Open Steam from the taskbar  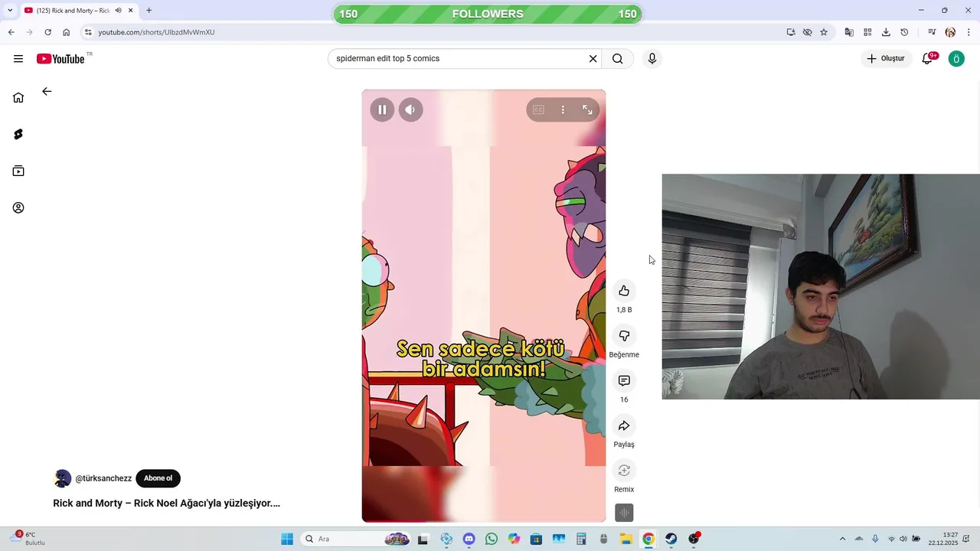[671, 539]
